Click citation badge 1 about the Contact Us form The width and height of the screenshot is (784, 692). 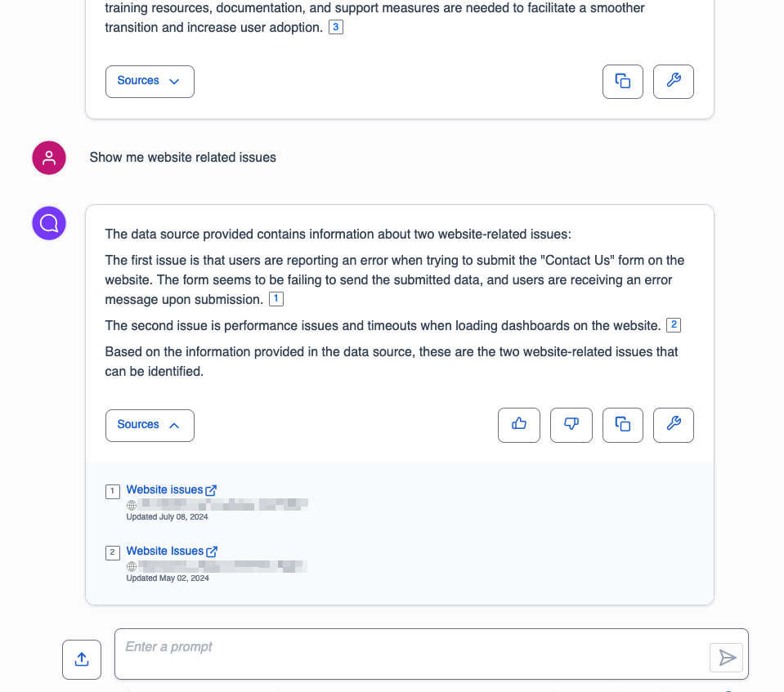point(276,298)
